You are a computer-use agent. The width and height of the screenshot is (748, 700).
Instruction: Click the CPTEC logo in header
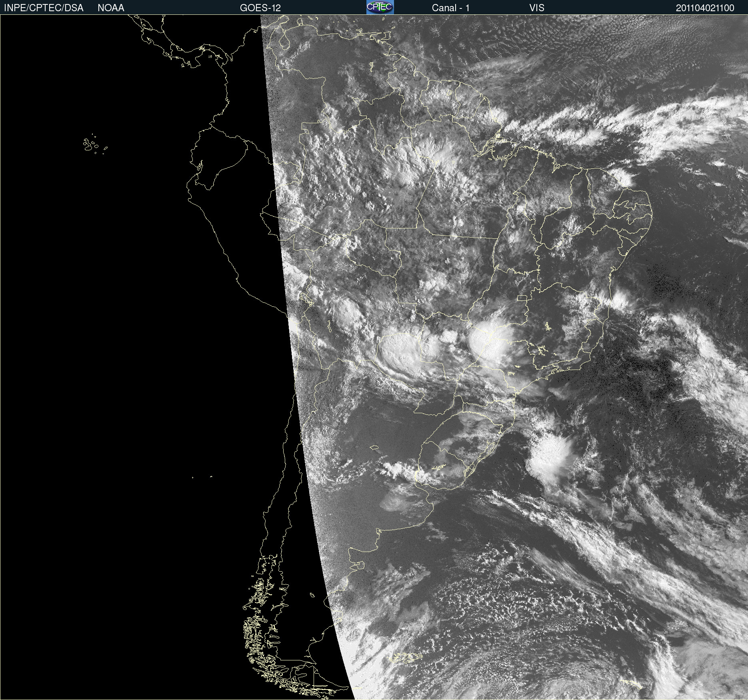tap(380, 7)
